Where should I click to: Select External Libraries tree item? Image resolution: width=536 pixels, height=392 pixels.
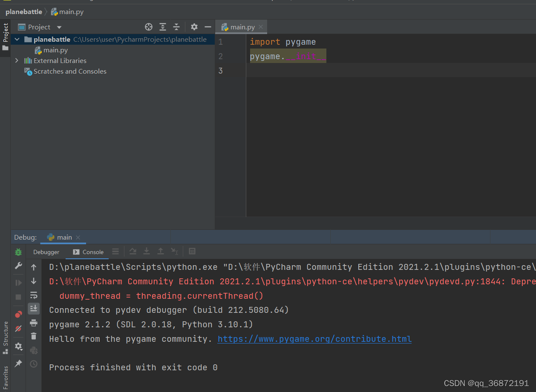click(60, 60)
